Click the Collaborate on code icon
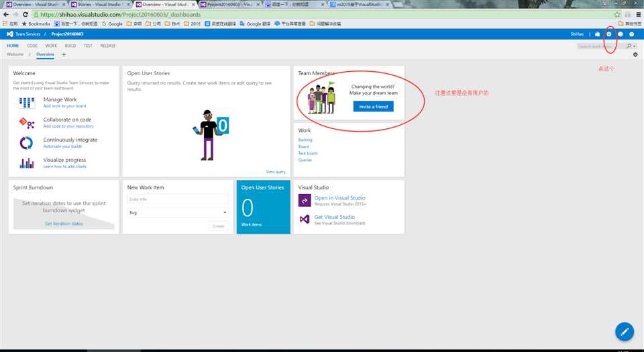This screenshot has width=644, height=352. point(27,122)
